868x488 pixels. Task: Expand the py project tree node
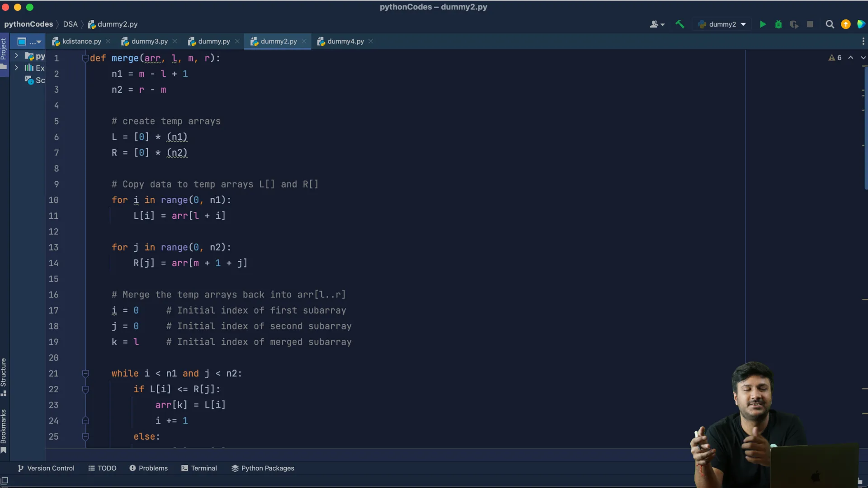(x=16, y=56)
